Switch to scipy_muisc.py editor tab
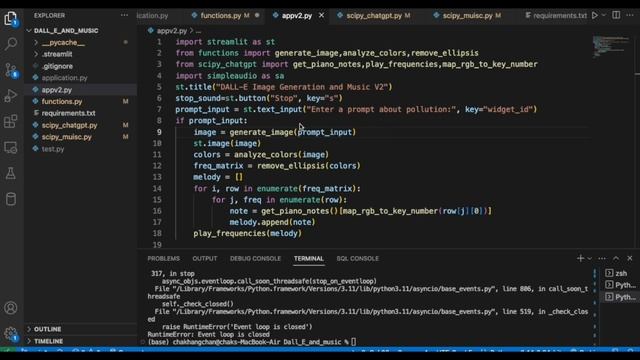 click(467, 16)
